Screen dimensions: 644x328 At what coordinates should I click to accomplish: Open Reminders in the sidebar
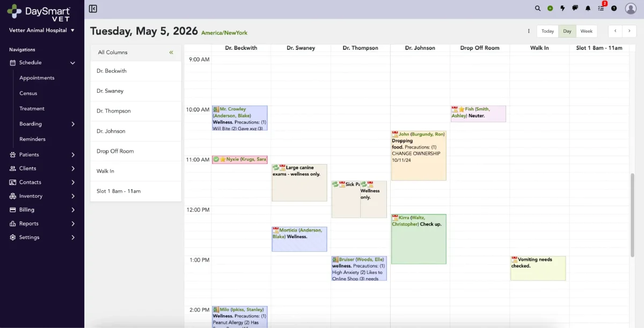tap(33, 139)
